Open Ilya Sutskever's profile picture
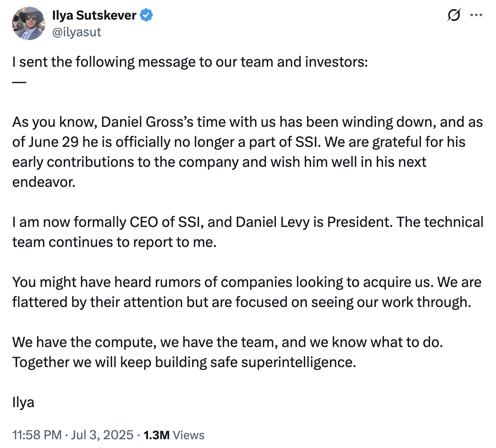The image size is (496, 448). tap(29, 23)
